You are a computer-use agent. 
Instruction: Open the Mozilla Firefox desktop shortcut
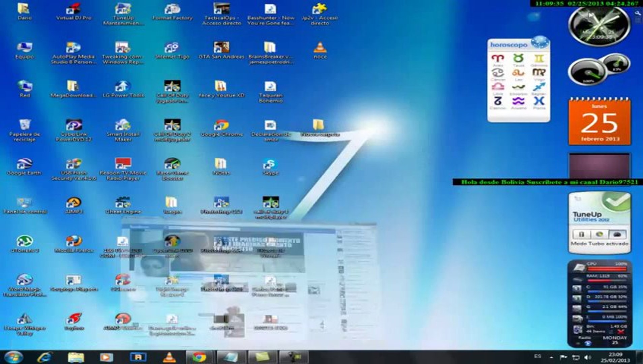click(73, 244)
